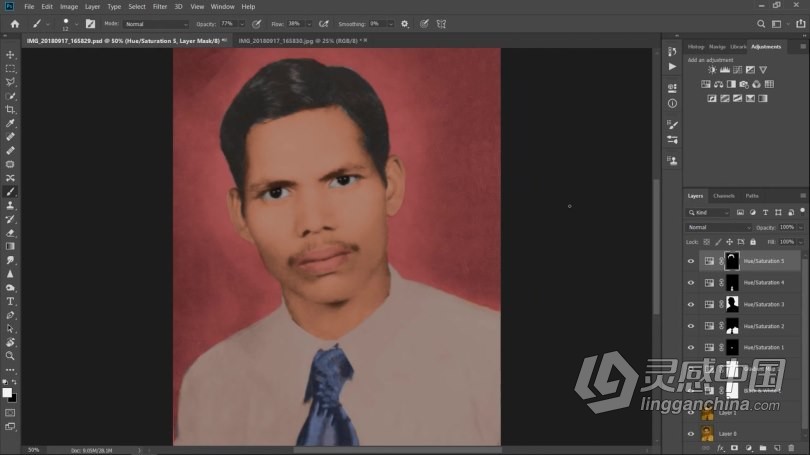Select the History Brush tool
Screen dimensions: 810x455
point(10,219)
